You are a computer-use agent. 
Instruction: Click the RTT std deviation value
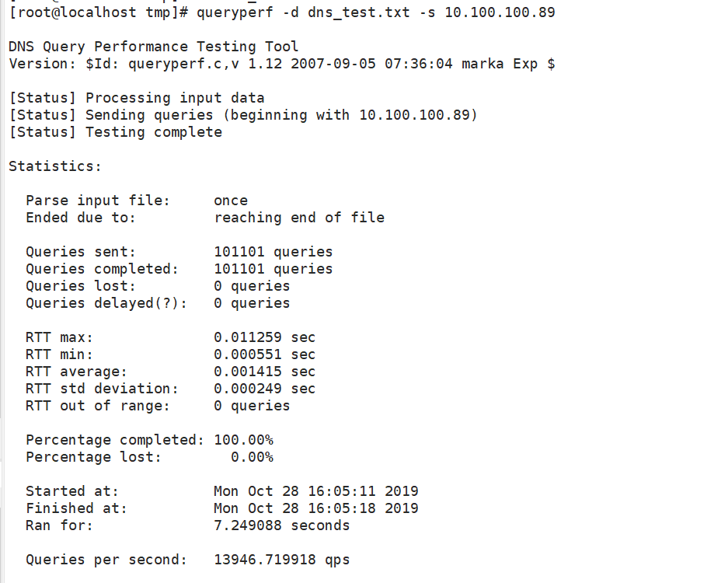coord(264,389)
